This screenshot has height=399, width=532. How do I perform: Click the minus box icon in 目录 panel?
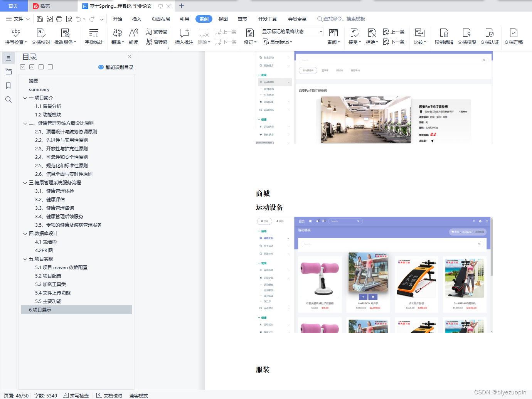click(x=50, y=67)
